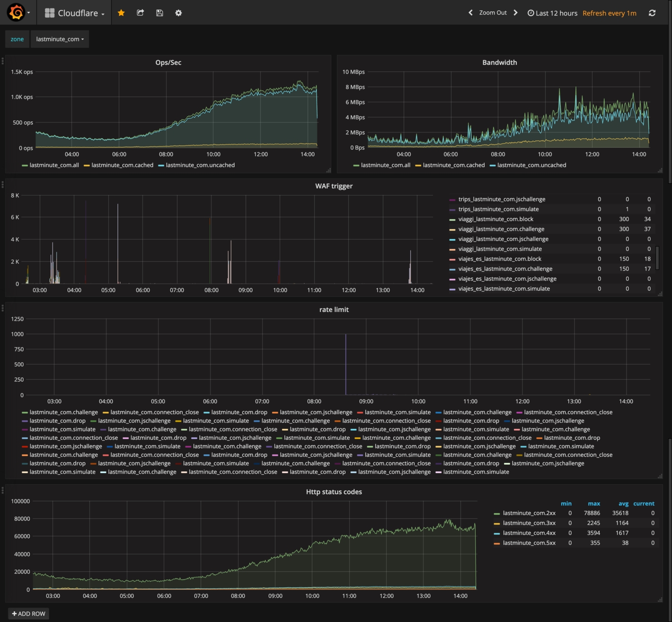The height and width of the screenshot is (622, 672).
Task: Select viajes_es_lastminute_com.block legend entry
Action: point(500,259)
